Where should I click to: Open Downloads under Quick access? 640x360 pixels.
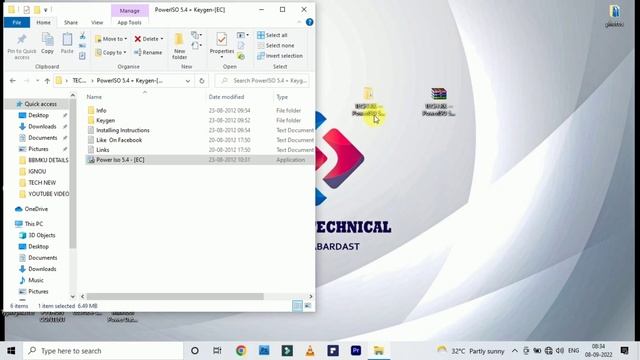[42, 127]
